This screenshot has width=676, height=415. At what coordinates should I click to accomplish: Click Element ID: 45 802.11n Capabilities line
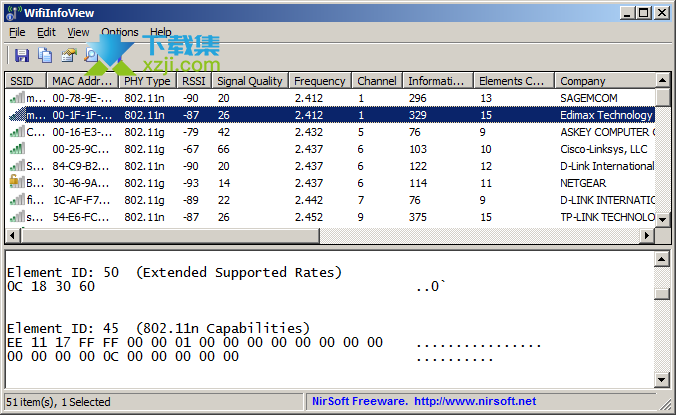tap(158, 328)
